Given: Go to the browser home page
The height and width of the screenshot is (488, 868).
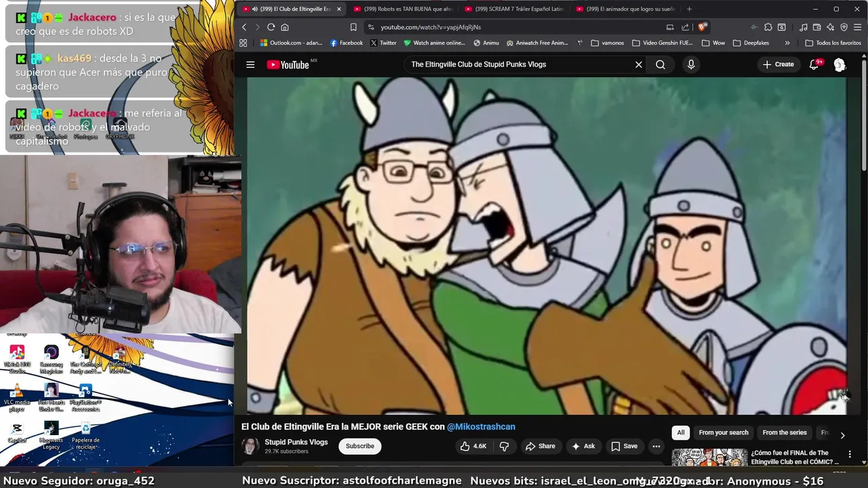Looking at the screenshot, I should click(285, 27).
